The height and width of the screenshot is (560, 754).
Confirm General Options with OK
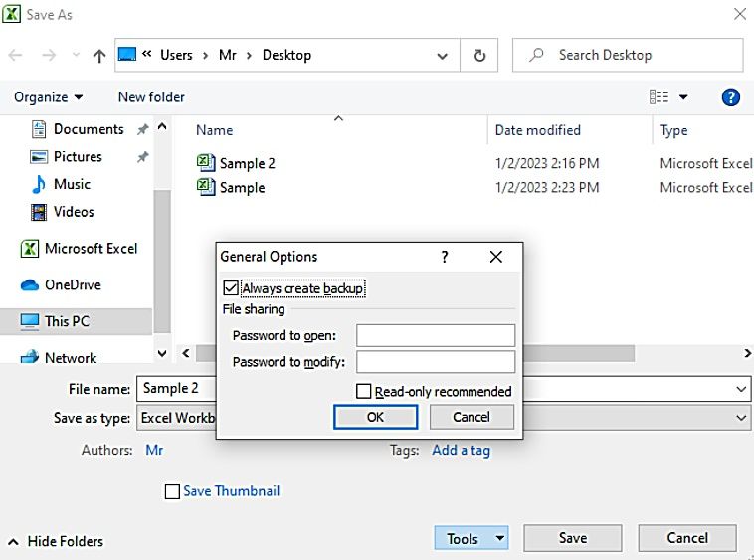tap(375, 417)
